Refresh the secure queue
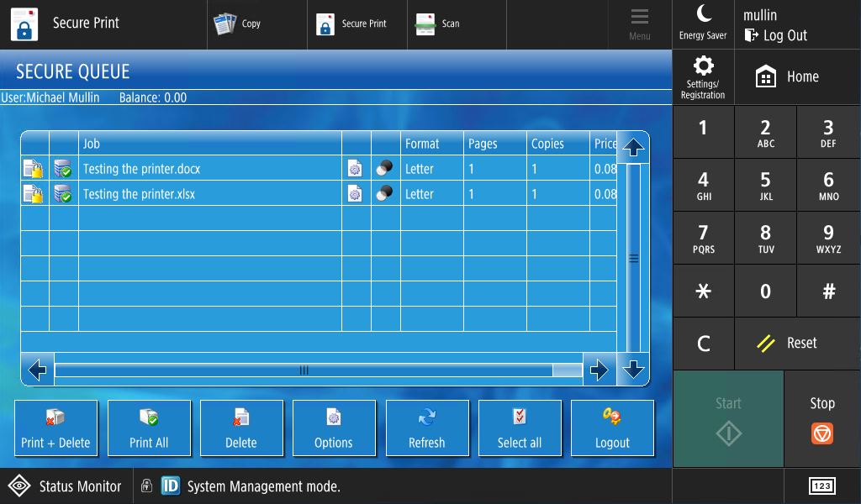 (x=426, y=428)
